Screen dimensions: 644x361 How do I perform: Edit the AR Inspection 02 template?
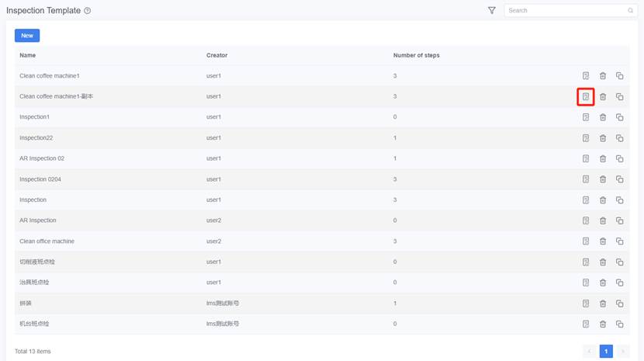[x=586, y=158]
